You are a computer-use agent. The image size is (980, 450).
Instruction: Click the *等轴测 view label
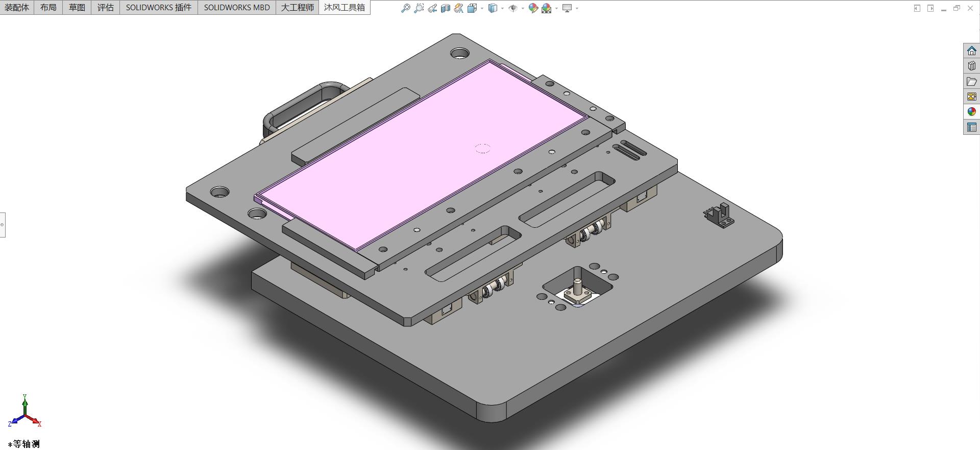tap(24, 444)
